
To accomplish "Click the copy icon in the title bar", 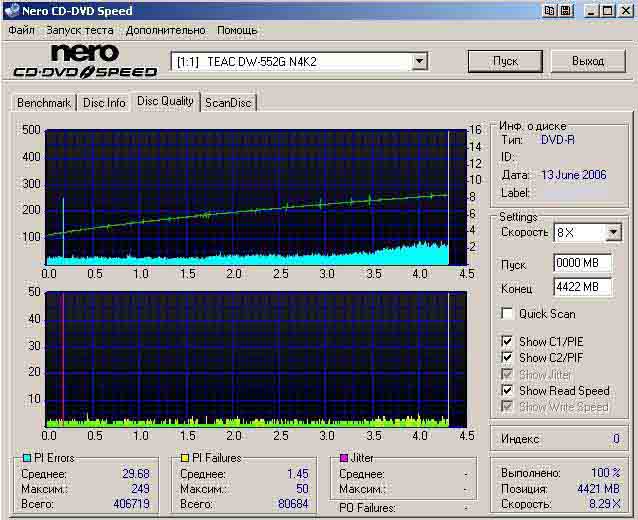I will pyautogui.click(x=550, y=11).
